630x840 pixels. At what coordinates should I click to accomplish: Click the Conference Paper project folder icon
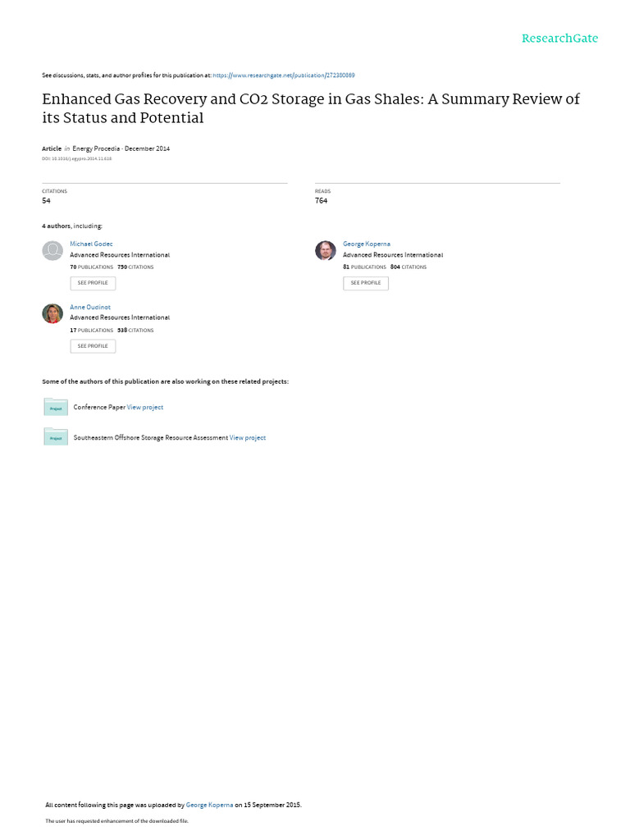tap(56, 407)
